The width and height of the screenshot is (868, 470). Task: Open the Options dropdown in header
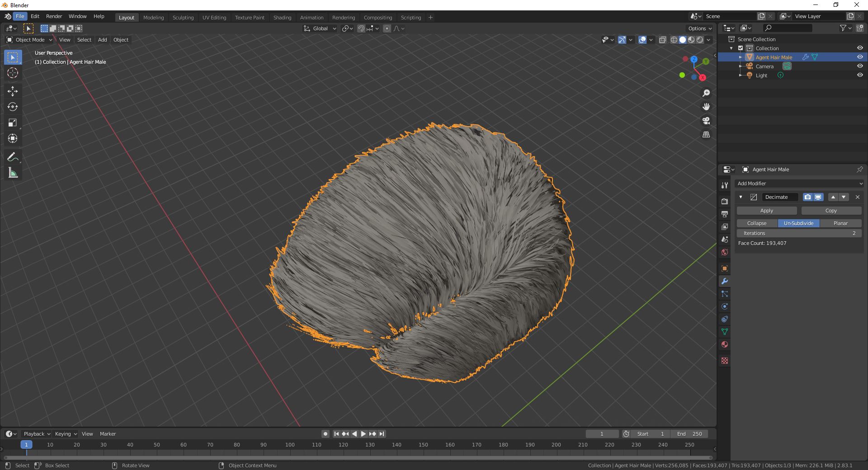[x=700, y=28]
